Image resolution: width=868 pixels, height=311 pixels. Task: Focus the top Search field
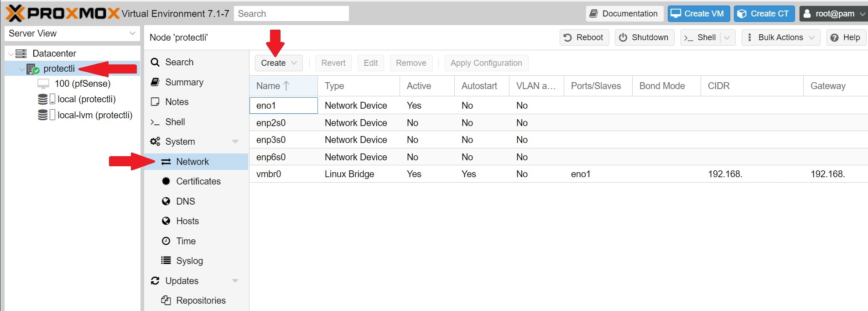(291, 14)
